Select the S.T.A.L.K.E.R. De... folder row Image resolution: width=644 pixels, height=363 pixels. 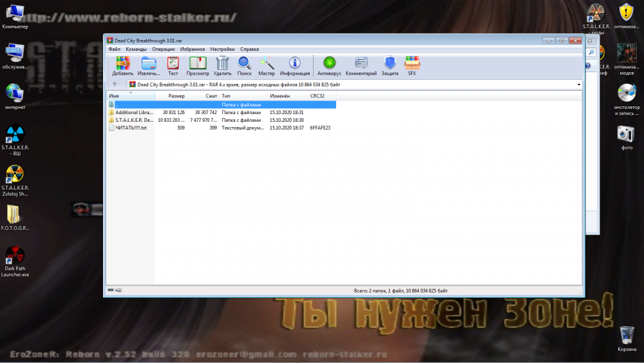pyautogui.click(x=222, y=120)
